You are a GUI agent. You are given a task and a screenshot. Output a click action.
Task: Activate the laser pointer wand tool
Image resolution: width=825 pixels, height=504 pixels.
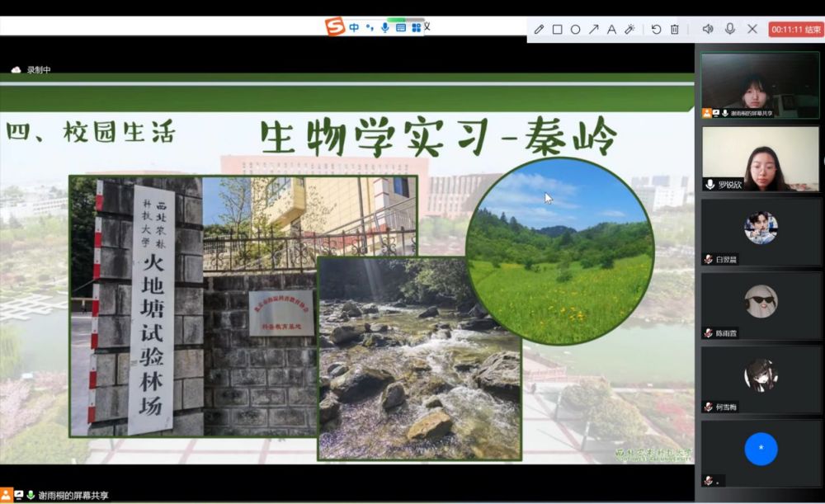coord(629,29)
